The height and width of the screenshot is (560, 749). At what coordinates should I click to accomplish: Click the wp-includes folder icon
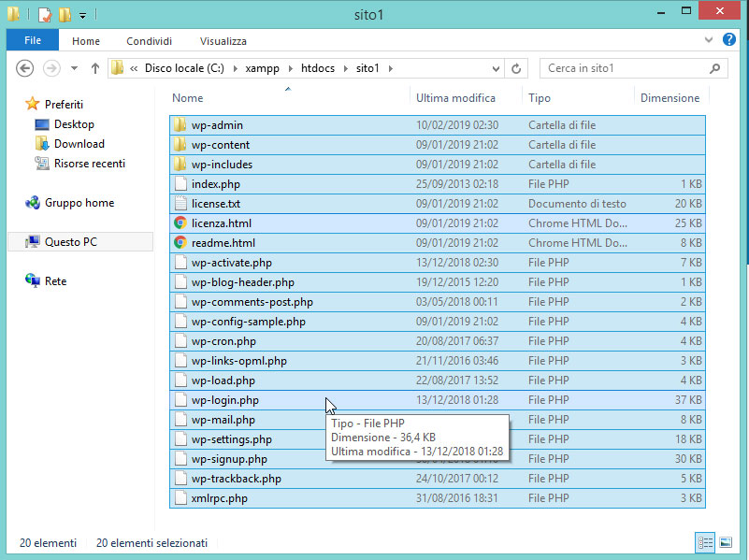click(180, 165)
